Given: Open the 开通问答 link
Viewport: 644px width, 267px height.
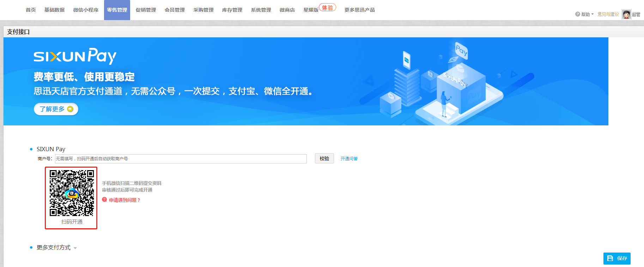Looking at the screenshot, I should point(349,159).
